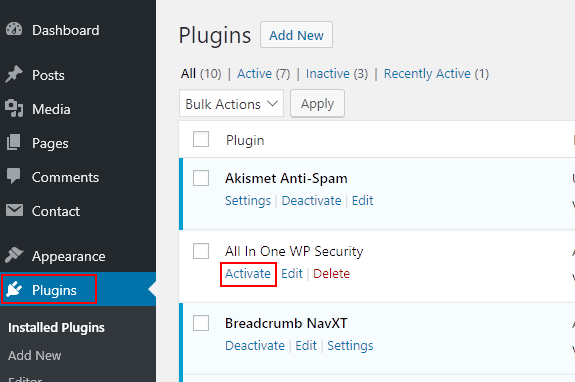Screen dimensions: 575x382
Task: Click the Contact envelope icon
Action: point(14,210)
